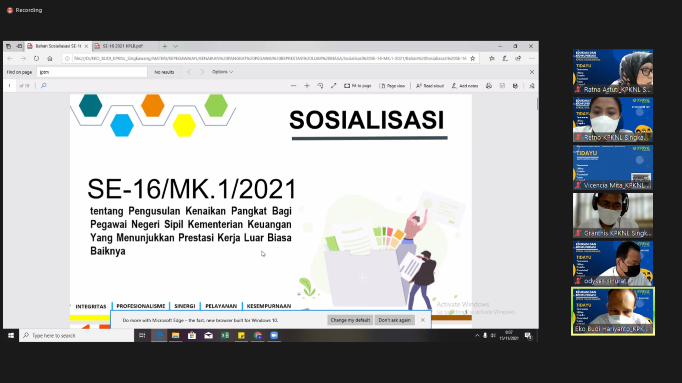
Task: Click Change my default button
Action: 350,320
